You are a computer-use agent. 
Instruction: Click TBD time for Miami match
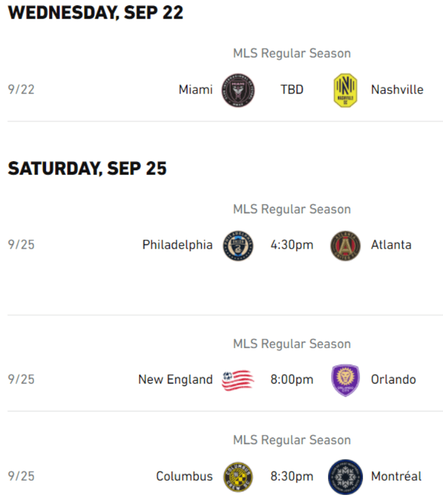pyautogui.click(x=292, y=90)
